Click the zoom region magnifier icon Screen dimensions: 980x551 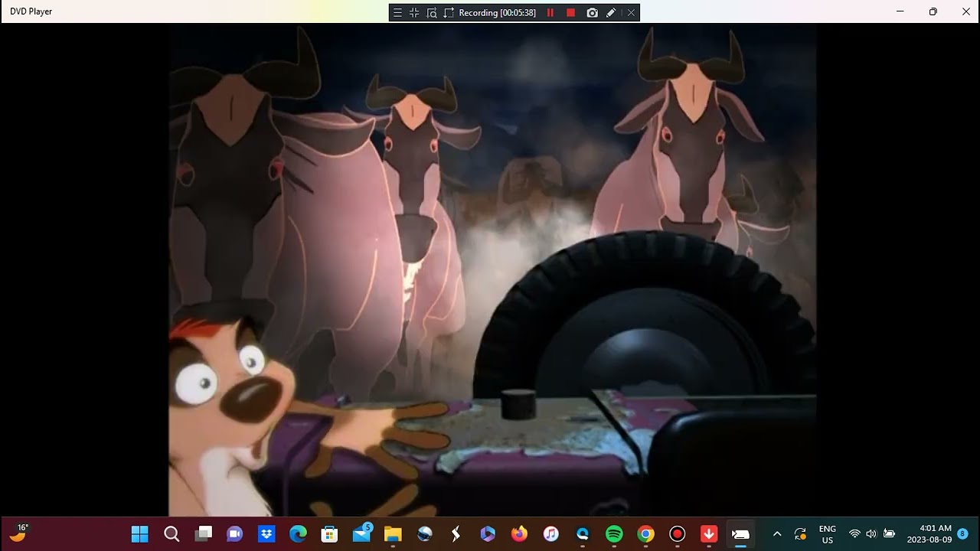point(432,13)
